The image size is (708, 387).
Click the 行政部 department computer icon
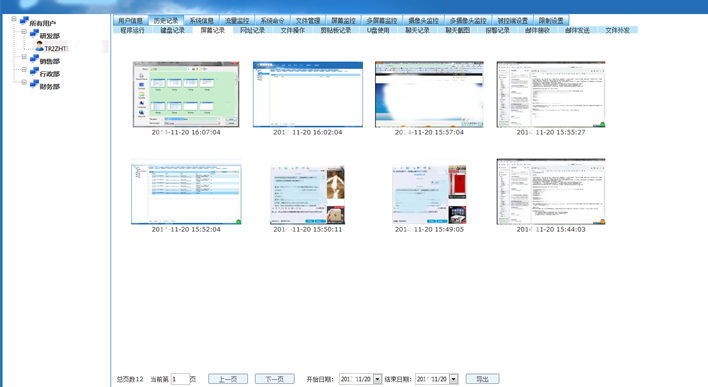[x=34, y=71]
